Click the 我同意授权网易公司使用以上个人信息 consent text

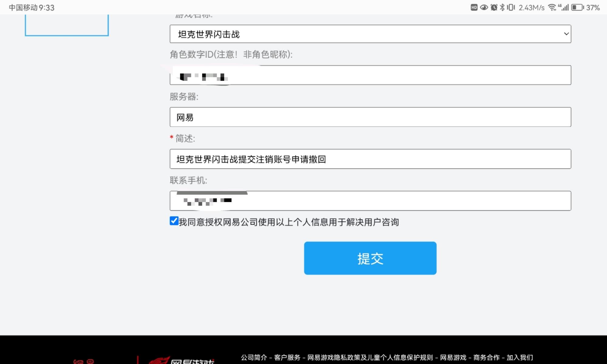coord(289,222)
